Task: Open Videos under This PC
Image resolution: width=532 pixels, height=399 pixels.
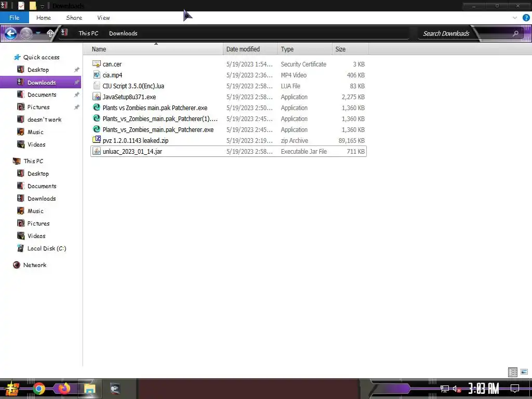Action: (x=36, y=236)
